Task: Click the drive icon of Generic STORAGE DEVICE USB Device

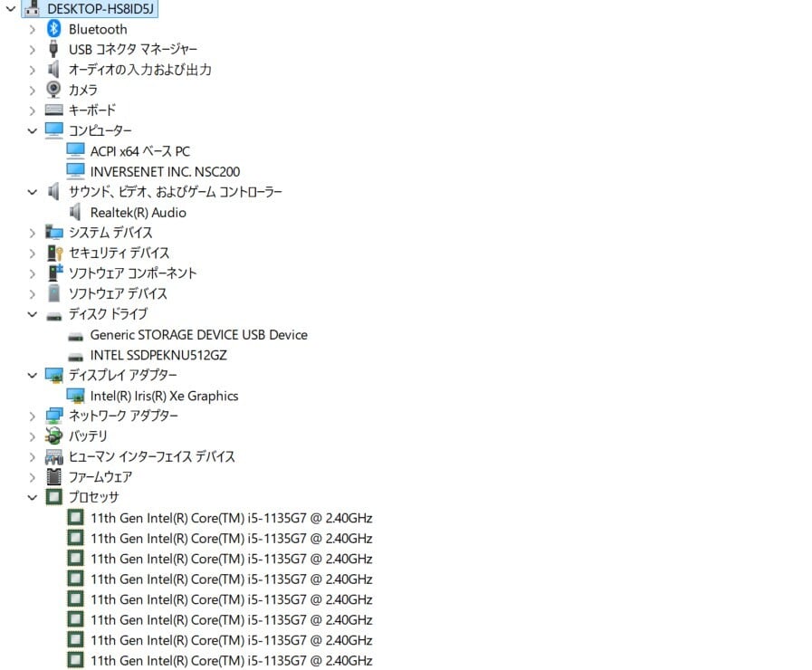Action: pyautogui.click(x=76, y=337)
